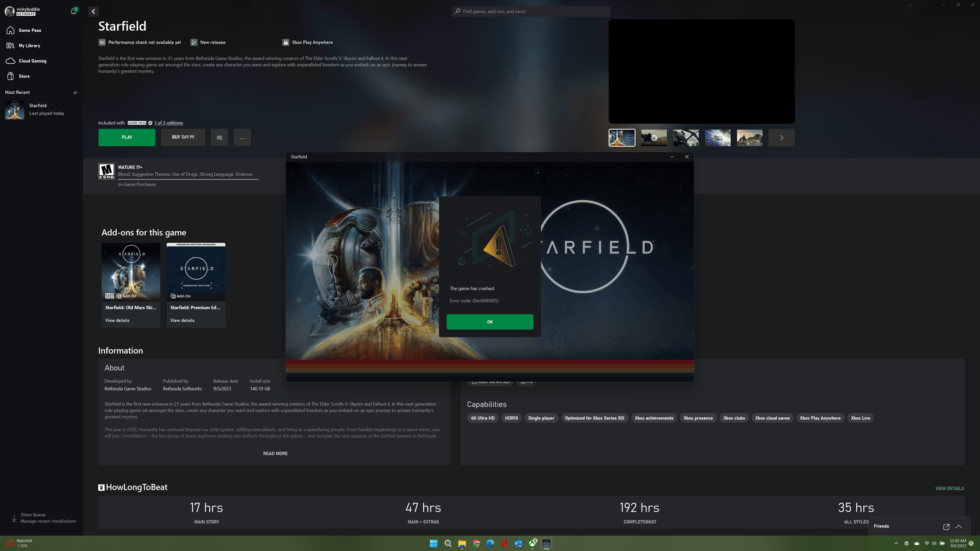This screenshot has width=980, height=551.
Task: Open HowLongToBeat VIEW DETAILS link
Action: click(950, 488)
